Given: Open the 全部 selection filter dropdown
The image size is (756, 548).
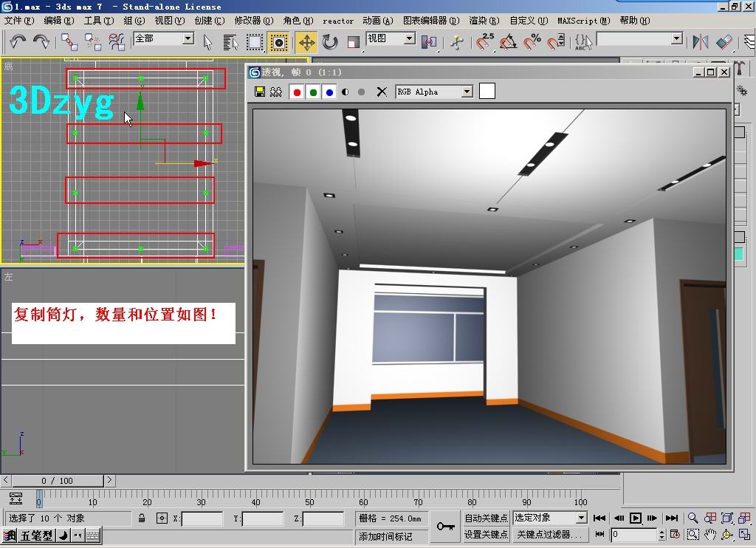Looking at the screenshot, I should pos(188,38).
